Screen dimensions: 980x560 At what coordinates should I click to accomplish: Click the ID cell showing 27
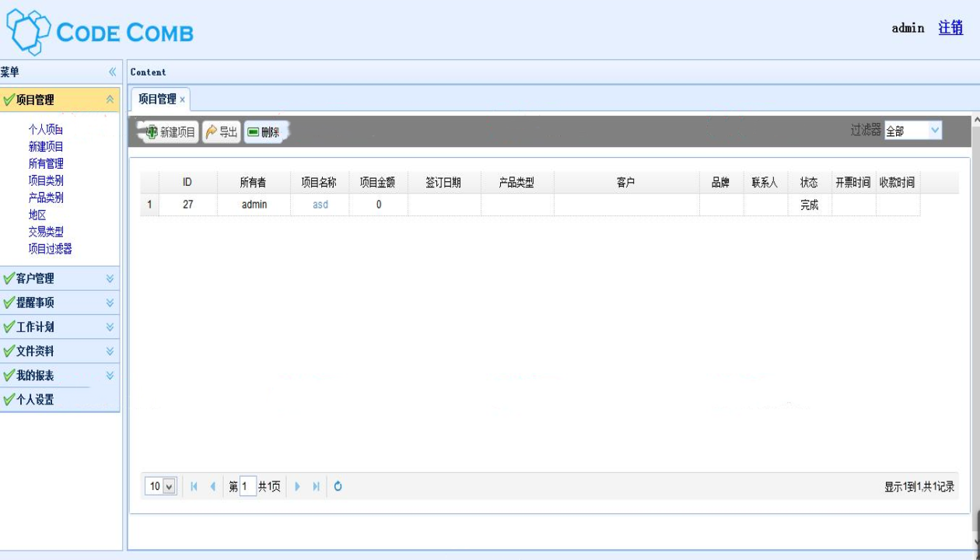pyautogui.click(x=187, y=205)
